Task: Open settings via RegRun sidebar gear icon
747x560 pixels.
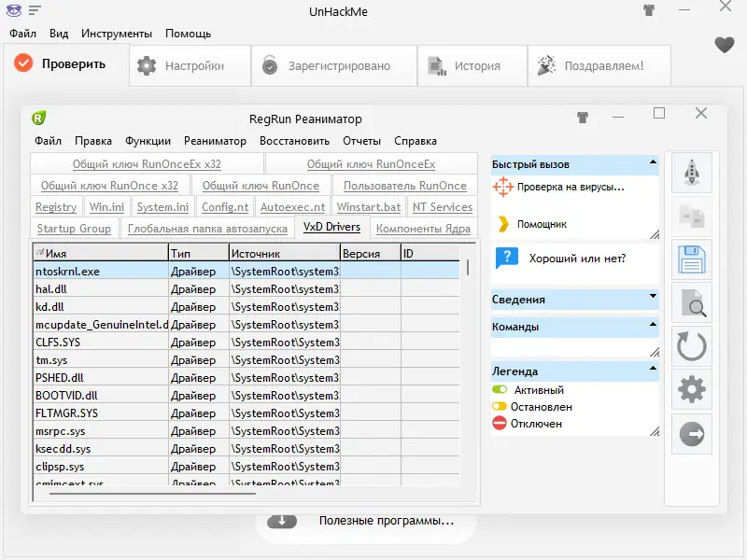Action: [x=691, y=390]
